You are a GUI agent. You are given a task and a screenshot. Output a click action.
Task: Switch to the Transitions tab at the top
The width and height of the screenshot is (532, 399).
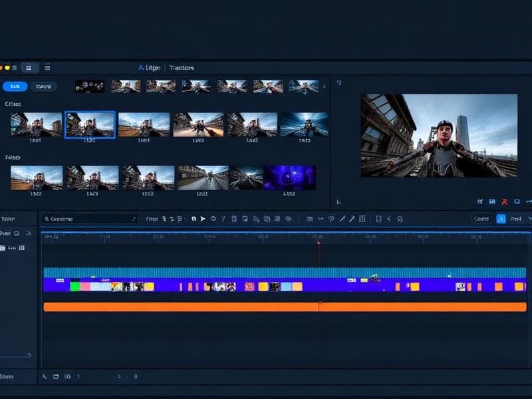coord(183,67)
